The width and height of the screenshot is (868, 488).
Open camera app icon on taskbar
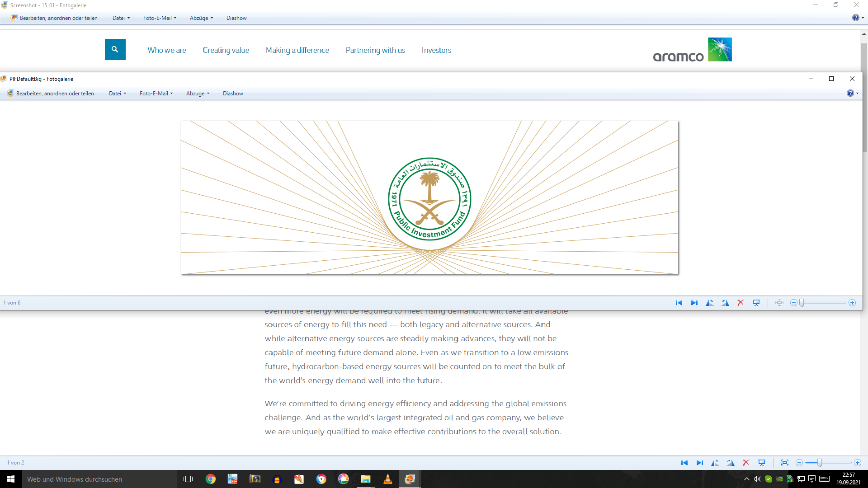[x=255, y=479]
